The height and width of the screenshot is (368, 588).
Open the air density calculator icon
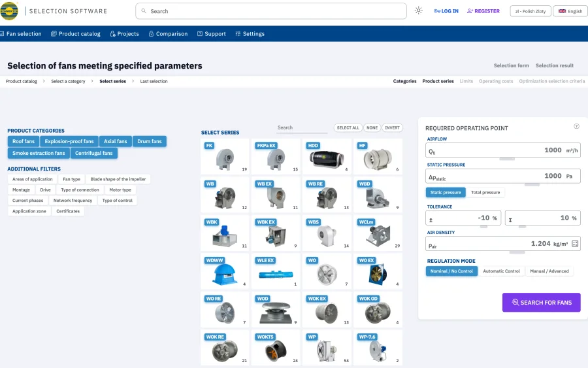coord(575,243)
